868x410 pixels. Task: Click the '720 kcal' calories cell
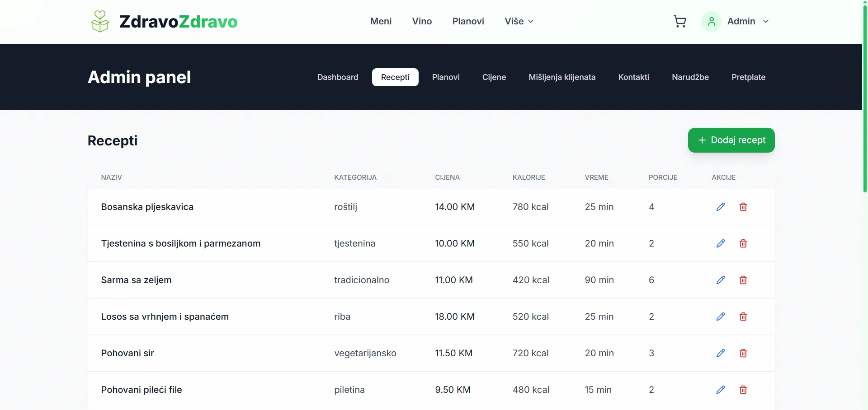point(531,353)
